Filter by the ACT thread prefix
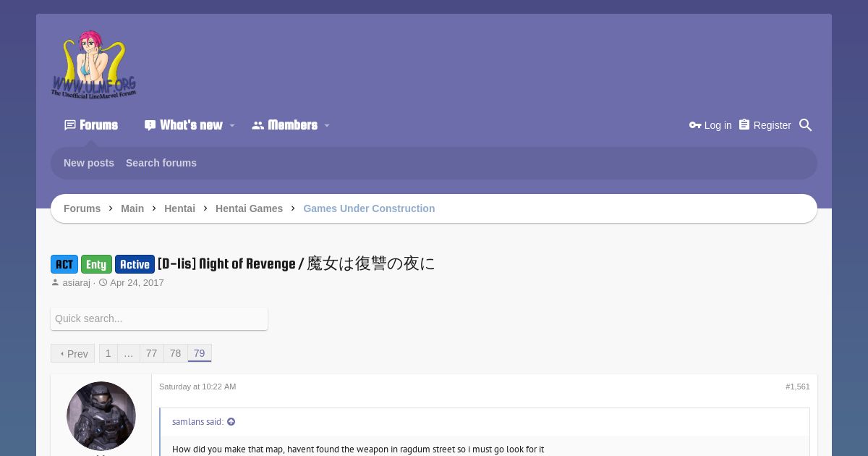 (64, 264)
